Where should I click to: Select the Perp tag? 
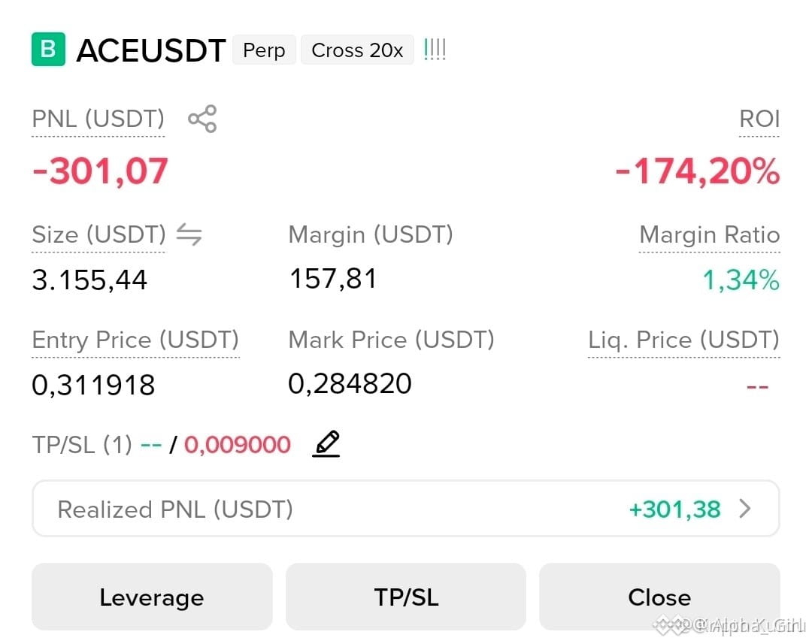(264, 50)
